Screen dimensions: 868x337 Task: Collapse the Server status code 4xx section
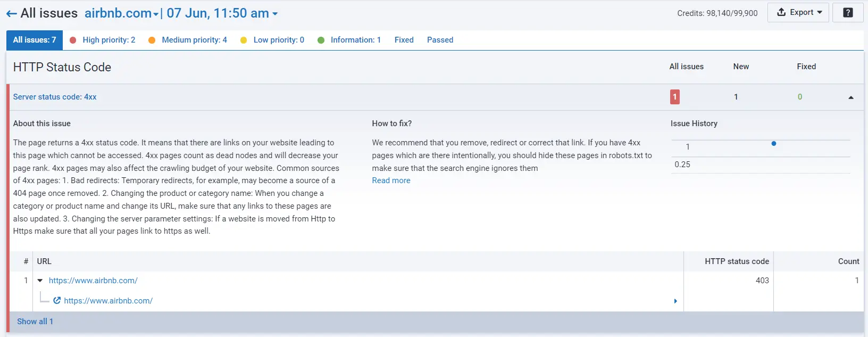point(850,97)
